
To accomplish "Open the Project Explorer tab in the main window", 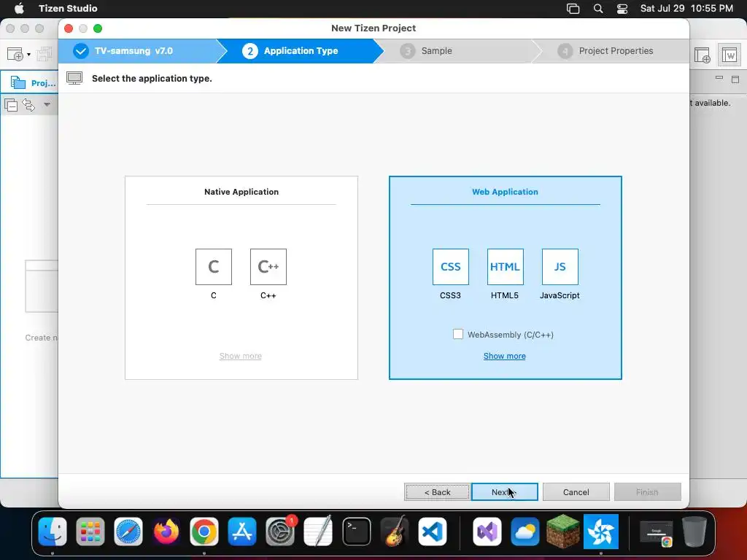I will pos(33,83).
